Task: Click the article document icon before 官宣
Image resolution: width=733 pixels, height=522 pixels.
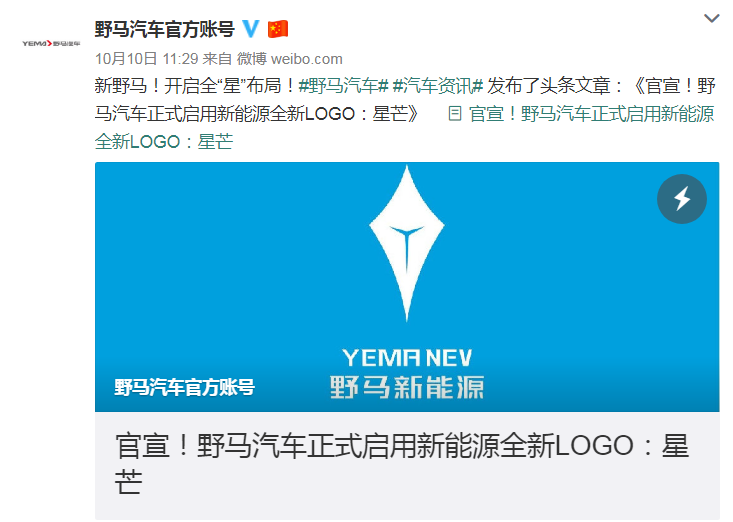Action: tap(455, 114)
